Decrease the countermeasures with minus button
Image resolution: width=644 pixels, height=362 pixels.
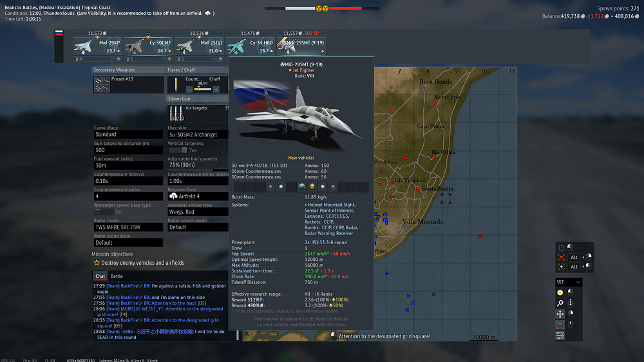(189, 89)
